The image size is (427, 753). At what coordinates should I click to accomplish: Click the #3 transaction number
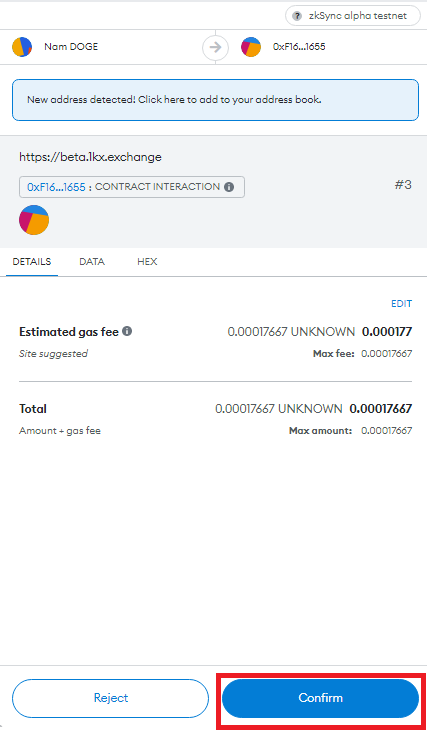pos(403,185)
